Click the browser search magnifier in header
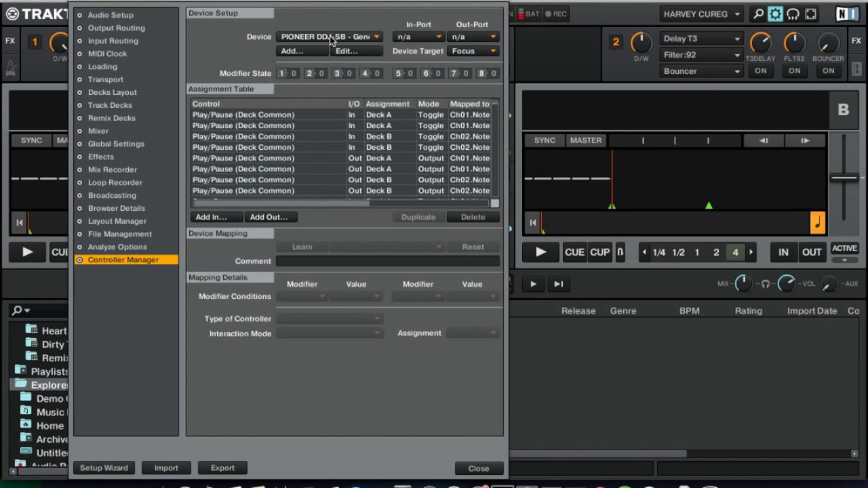 (x=759, y=14)
